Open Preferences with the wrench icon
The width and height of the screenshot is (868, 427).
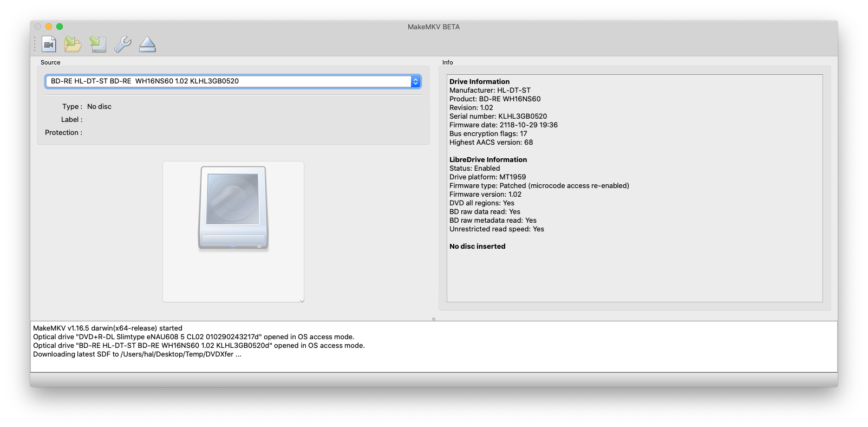(x=123, y=44)
